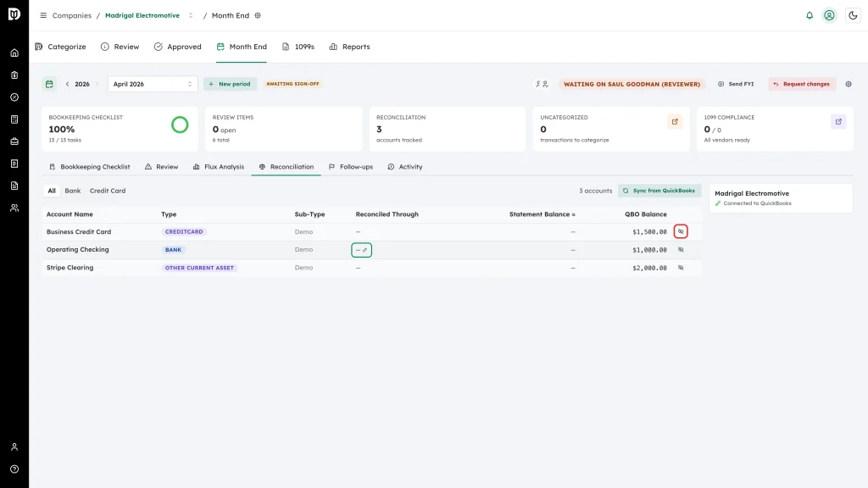Image resolution: width=868 pixels, height=488 pixels.
Task: Click Waiting on Saul Goodman reviewer badge
Action: (x=632, y=84)
